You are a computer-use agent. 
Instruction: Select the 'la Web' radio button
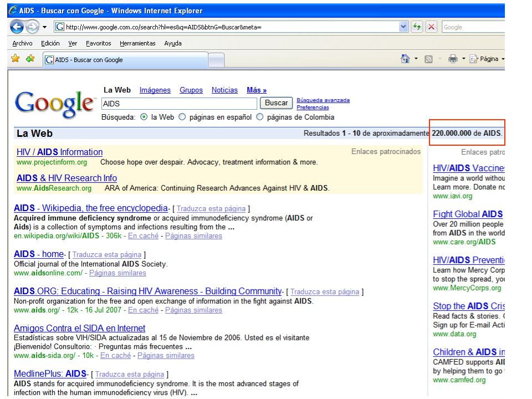click(x=144, y=117)
